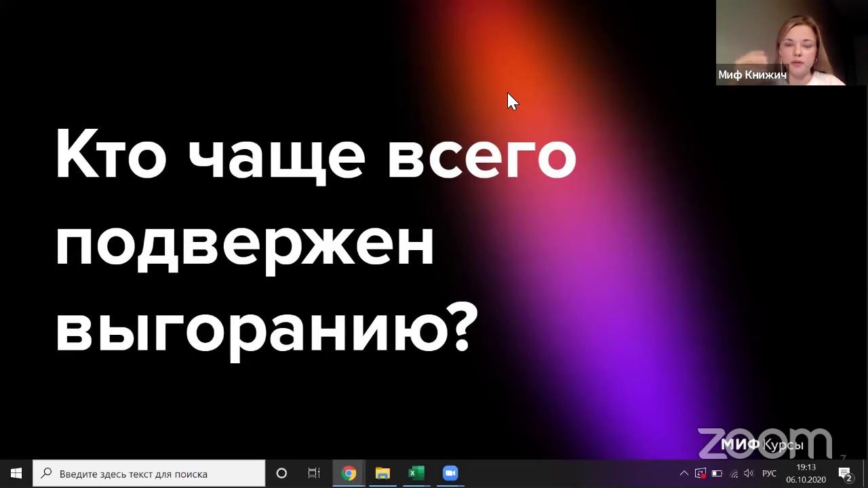
Task: Click the Show desktop strip at taskbar end
Action: (865, 473)
